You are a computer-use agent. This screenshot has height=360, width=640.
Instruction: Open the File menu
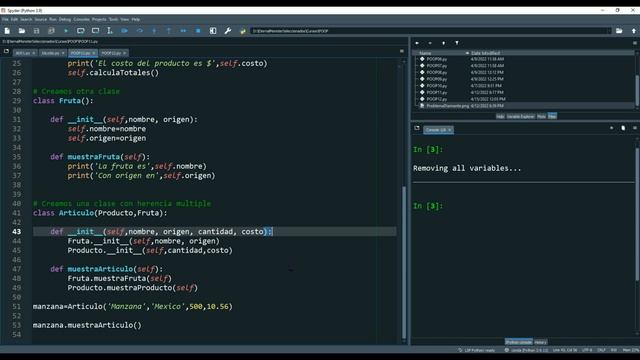coord(5,19)
